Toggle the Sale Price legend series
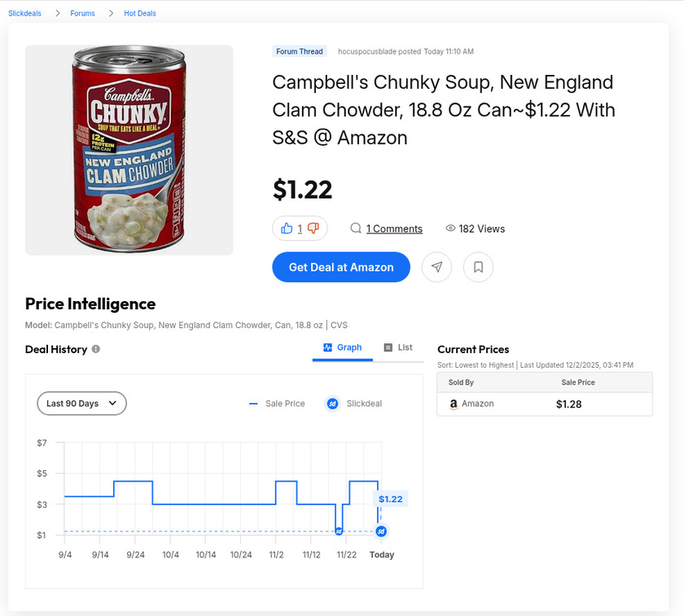Viewport: 684px width, 616px height. [x=277, y=404]
